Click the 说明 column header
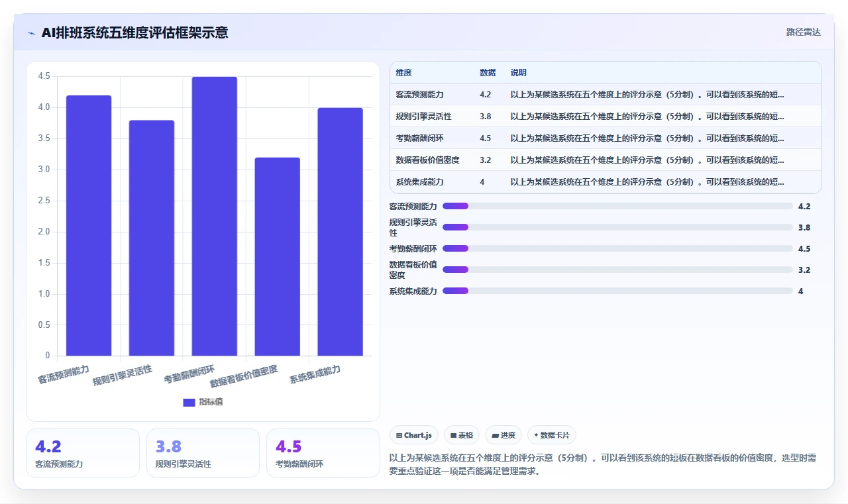Viewport: 848px width, 504px height. [x=518, y=73]
